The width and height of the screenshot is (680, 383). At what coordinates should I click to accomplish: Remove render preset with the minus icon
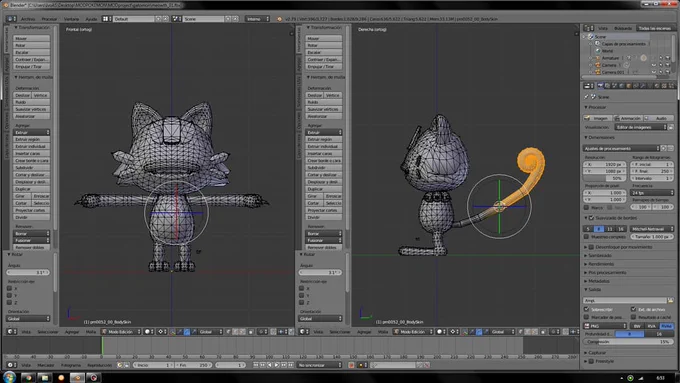click(671, 148)
